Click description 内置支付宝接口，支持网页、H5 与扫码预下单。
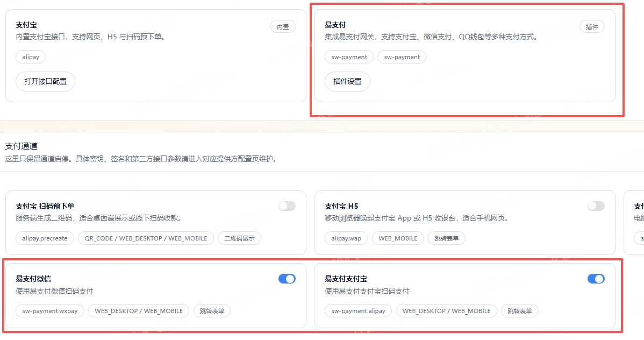Image resolution: width=644 pixels, height=340 pixels. [91, 37]
